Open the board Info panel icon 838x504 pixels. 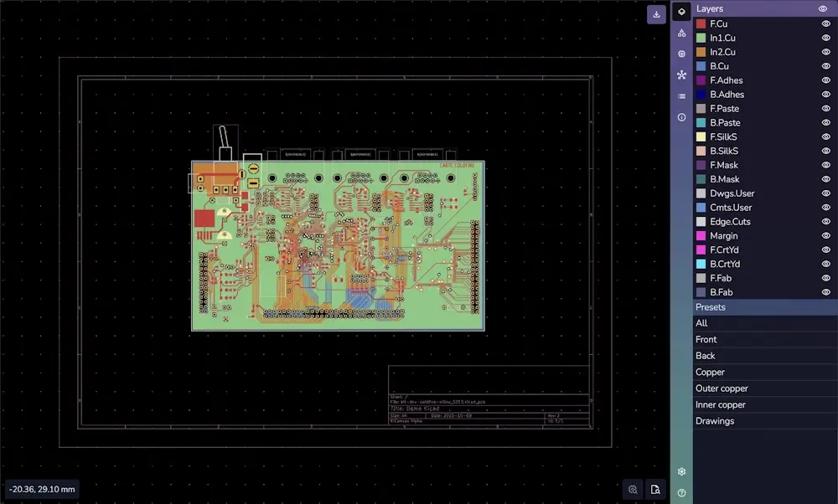point(681,117)
